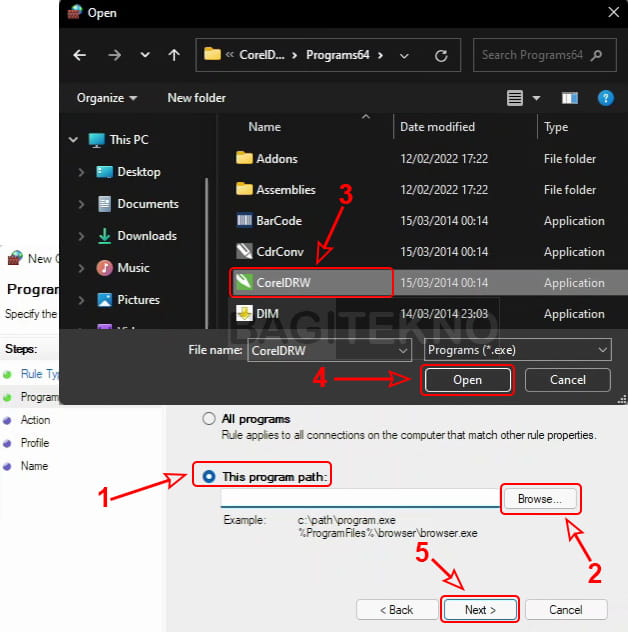
Task: Expand the Music tree node
Action: tap(81, 268)
